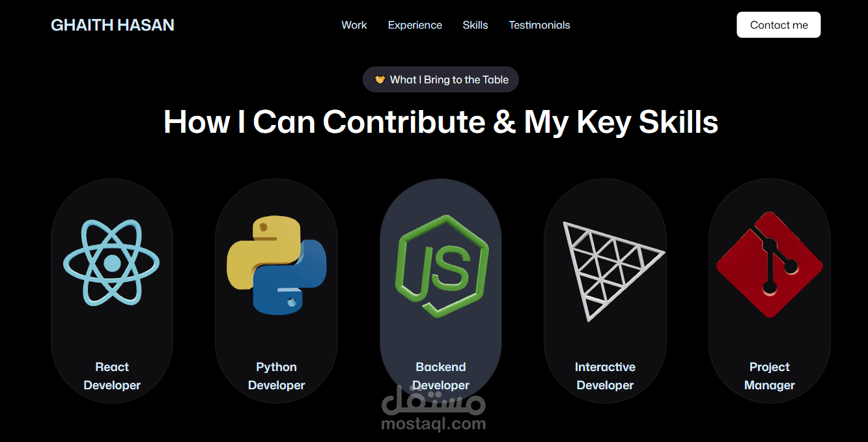Click the red Git diamond icon
868x442 pixels.
pos(770,264)
